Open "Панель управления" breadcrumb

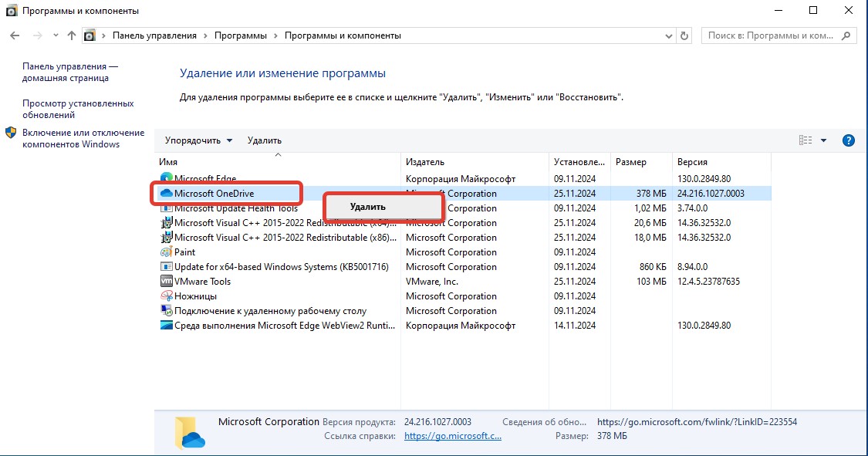click(x=154, y=35)
